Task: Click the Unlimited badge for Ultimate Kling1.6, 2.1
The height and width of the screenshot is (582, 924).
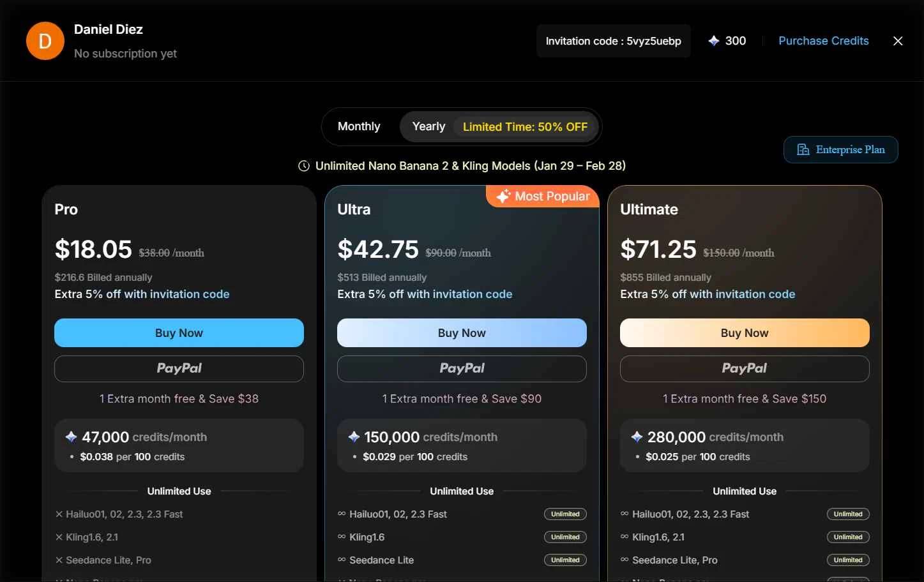Action: pyautogui.click(x=848, y=537)
